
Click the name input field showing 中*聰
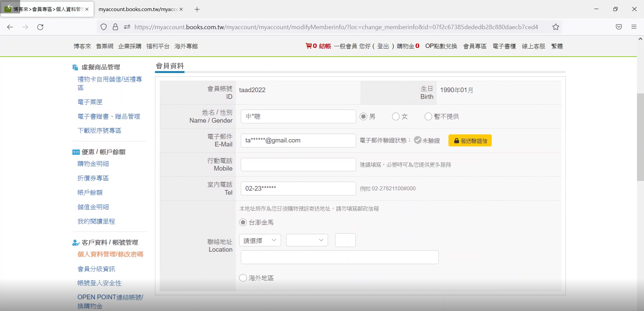click(x=299, y=116)
